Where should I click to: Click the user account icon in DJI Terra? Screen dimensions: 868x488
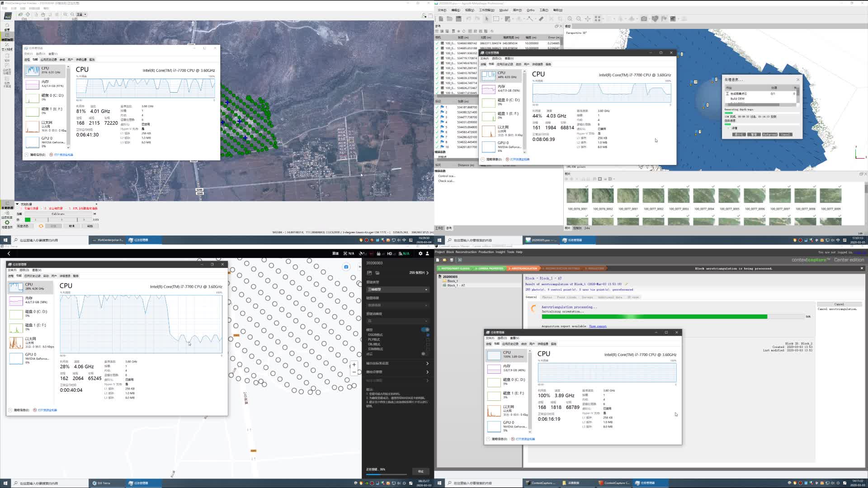point(427,253)
